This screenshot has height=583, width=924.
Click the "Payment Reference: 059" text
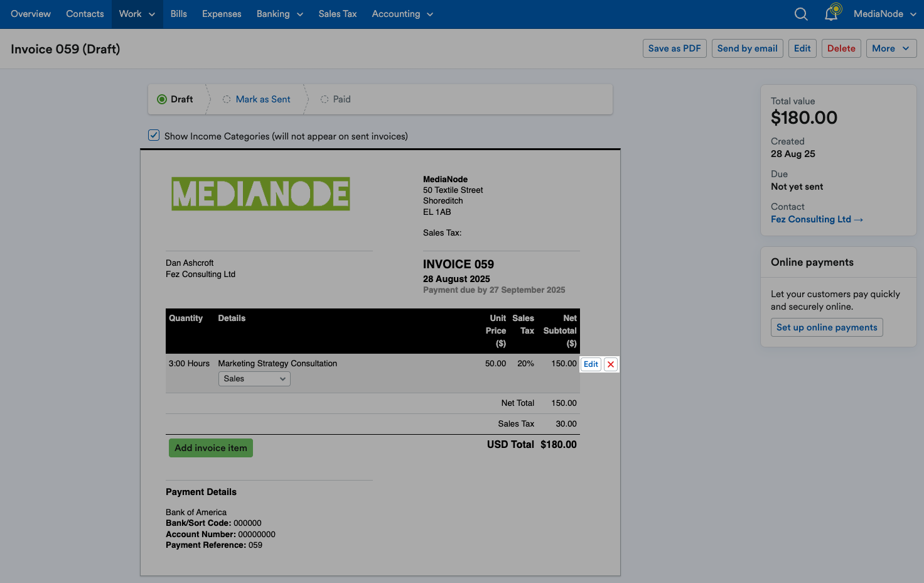click(x=214, y=545)
